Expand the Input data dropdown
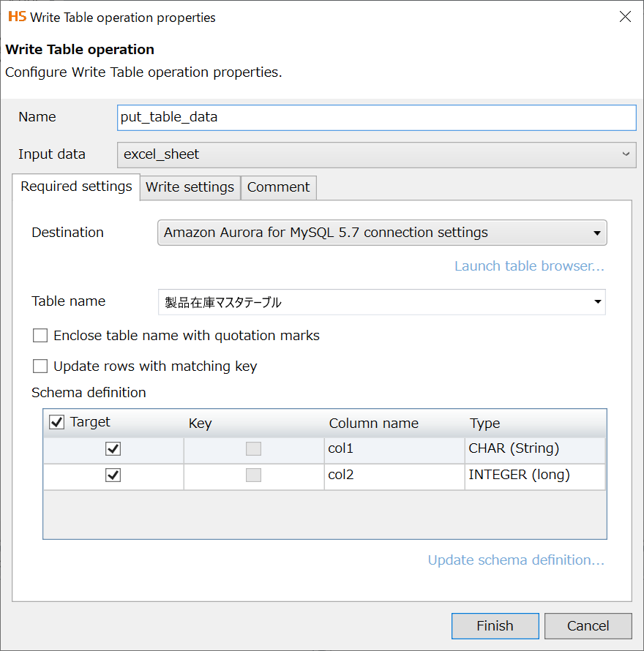This screenshot has width=644, height=651. click(x=626, y=154)
